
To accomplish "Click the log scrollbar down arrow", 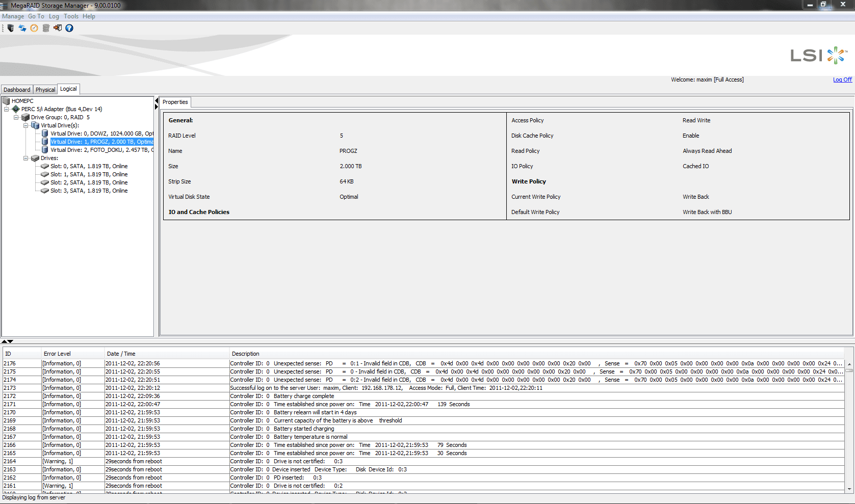I will pos(849,489).
